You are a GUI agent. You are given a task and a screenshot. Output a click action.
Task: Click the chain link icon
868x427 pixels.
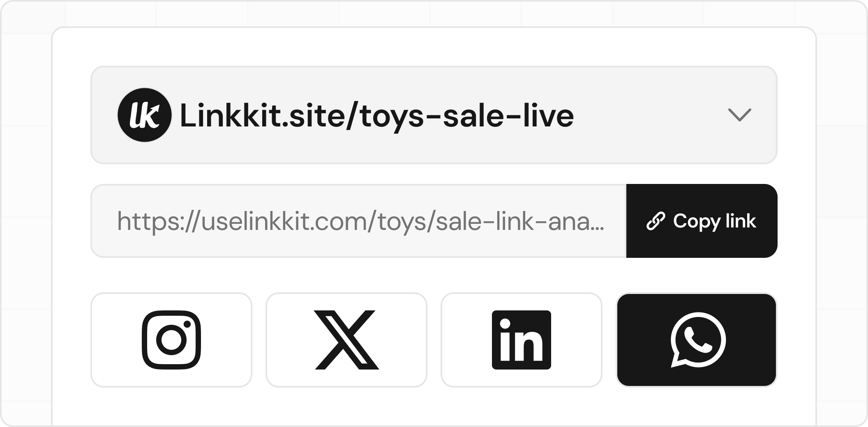pos(656,221)
